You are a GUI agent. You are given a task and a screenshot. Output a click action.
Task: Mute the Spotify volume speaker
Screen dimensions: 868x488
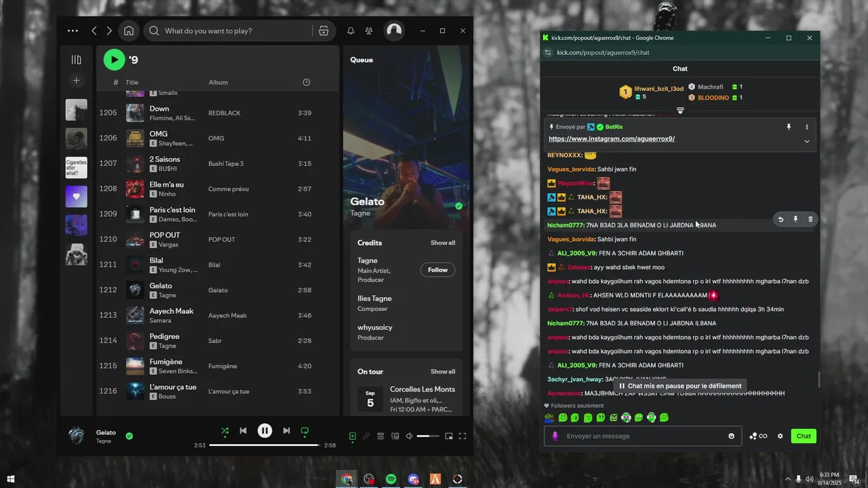[409, 436]
